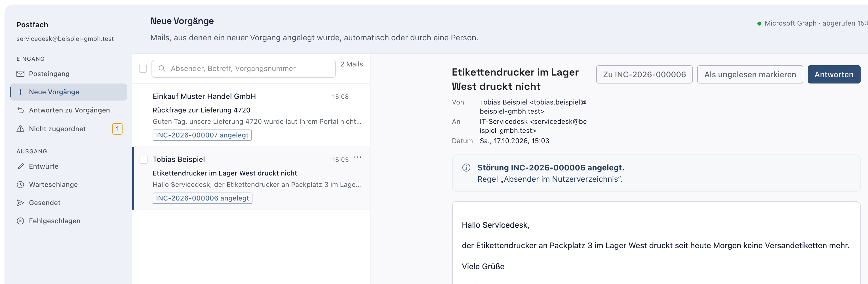Click the sender Tobias Beispiel address in the header
Screen dimensions: 868x284
(x=533, y=106)
